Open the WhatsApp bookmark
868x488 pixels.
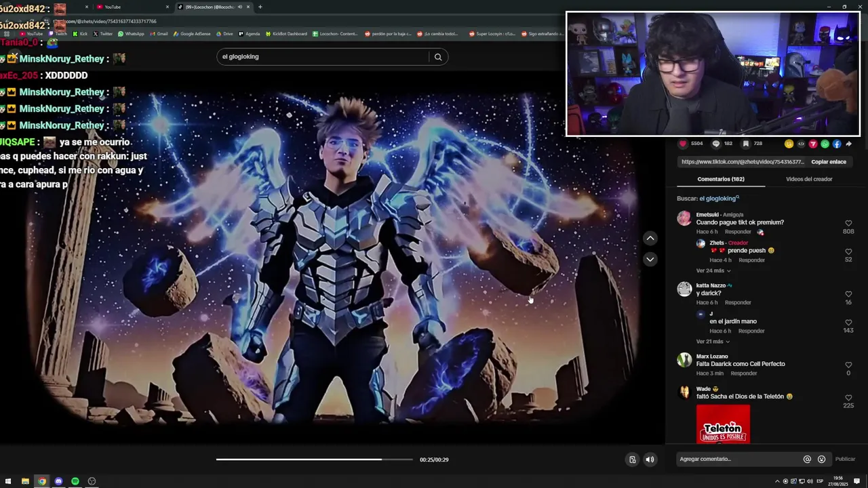coord(131,34)
